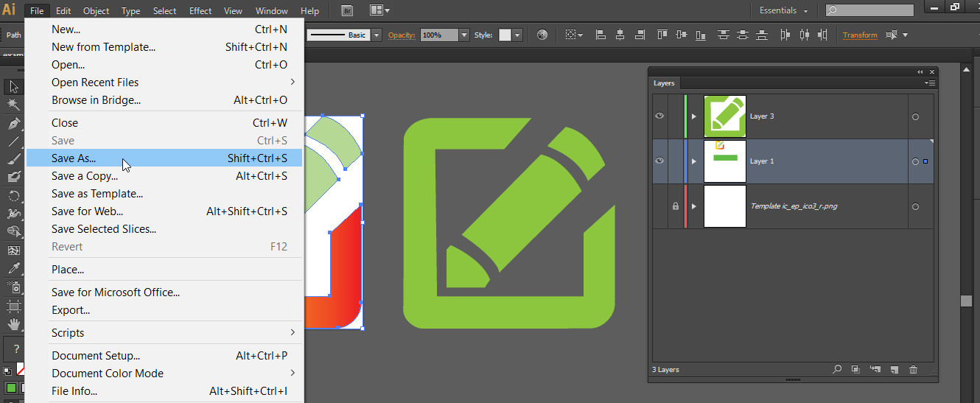Screen dimensions: 980x403
Task: Click the Style swatch box
Action: tap(505, 35)
